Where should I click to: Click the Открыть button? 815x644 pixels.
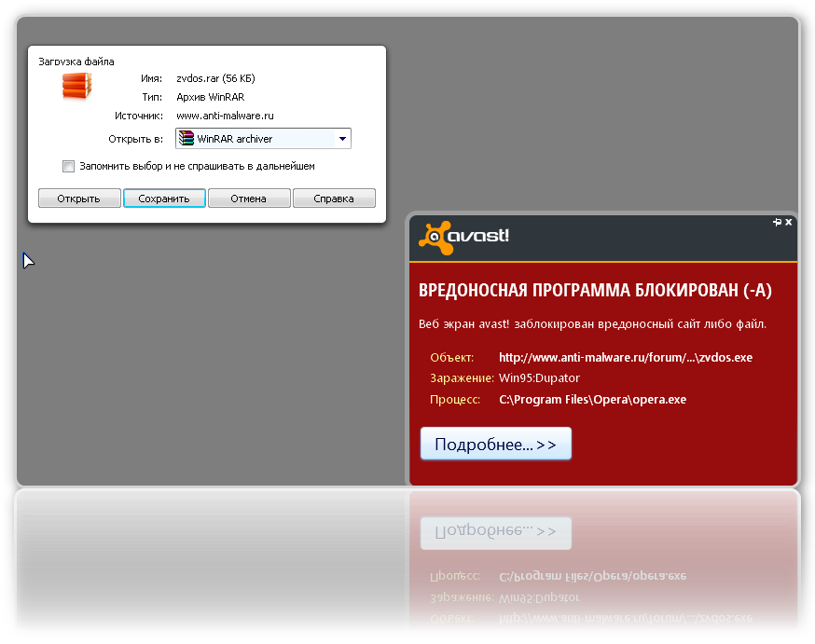79,199
